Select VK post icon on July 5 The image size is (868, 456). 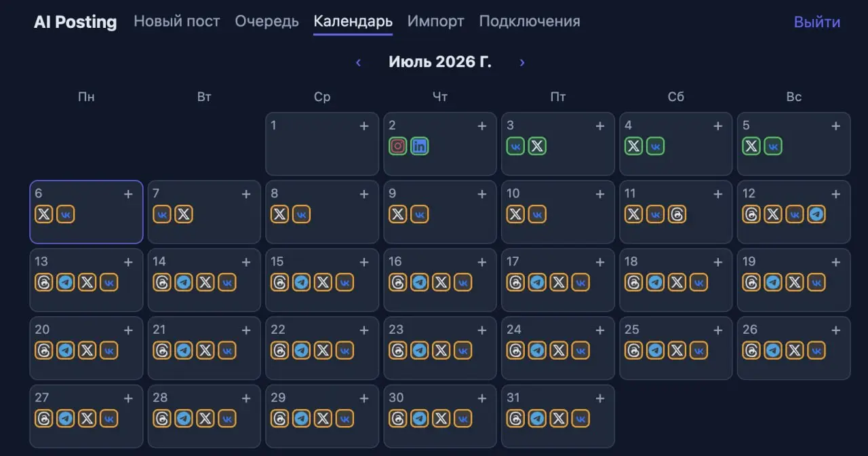(774, 146)
